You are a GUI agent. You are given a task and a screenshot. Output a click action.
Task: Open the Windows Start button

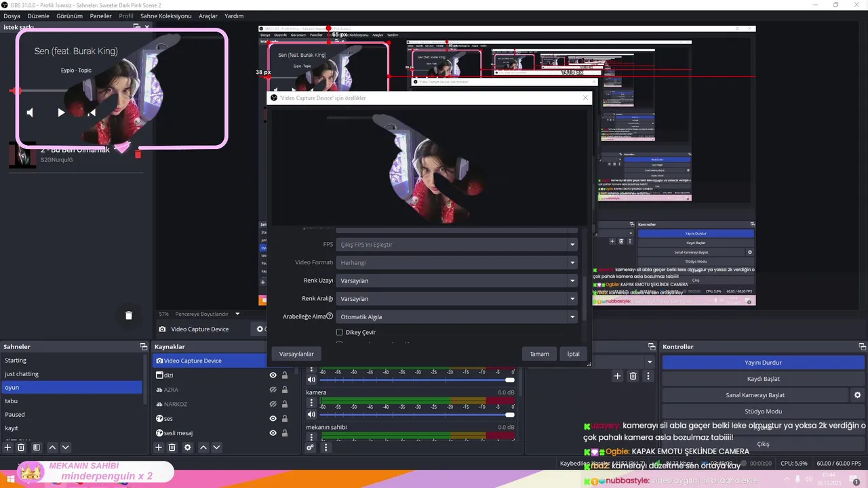click(x=11, y=479)
